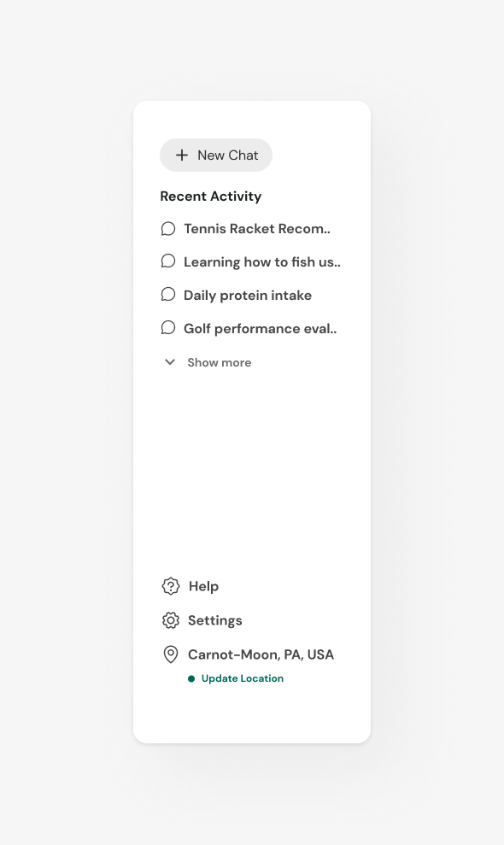Click the chat bubble icon beside Tennis Racket Recom..
The image size is (504, 845).
[x=168, y=228]
